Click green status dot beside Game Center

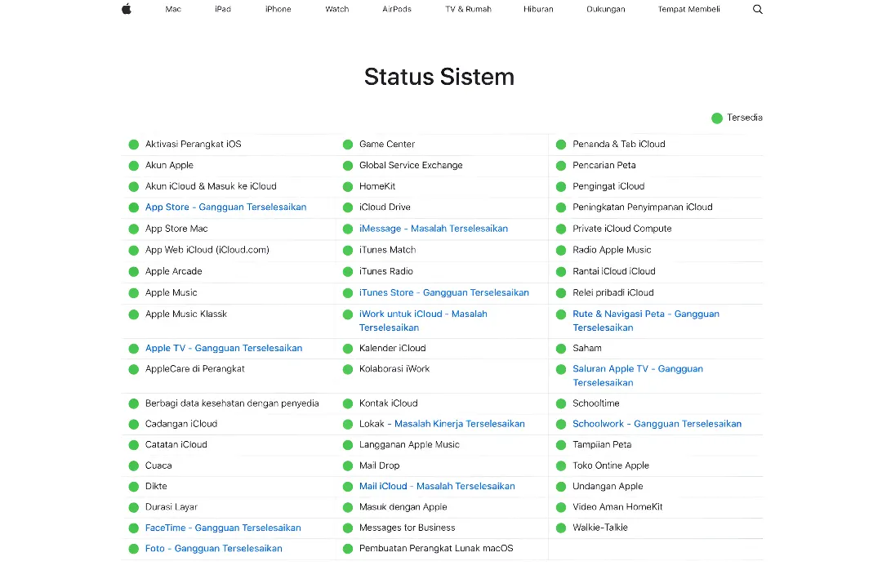pos(347,145)
